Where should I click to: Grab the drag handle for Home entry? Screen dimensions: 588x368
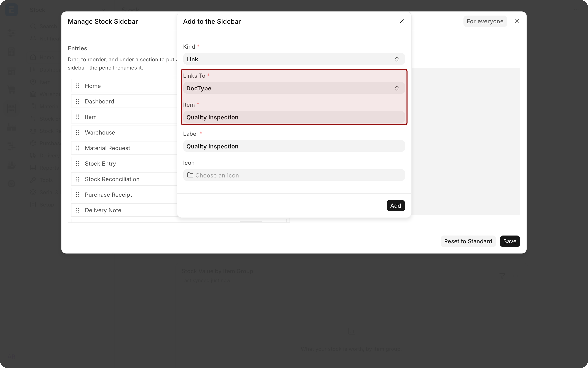(x=78, y=86)
